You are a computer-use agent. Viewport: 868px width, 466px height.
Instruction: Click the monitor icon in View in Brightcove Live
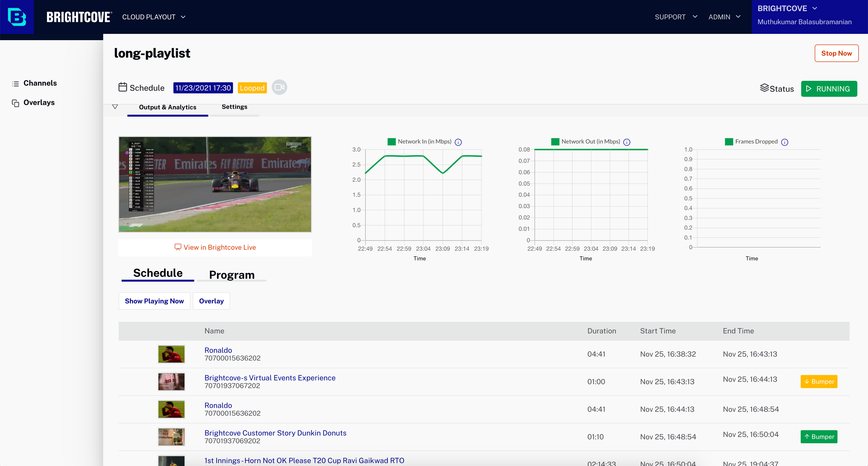click(178, 247)
